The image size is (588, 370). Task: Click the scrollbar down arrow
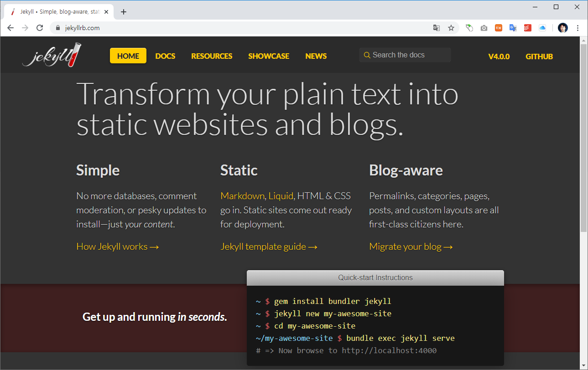pyautogui.click(x=583, y=366)
